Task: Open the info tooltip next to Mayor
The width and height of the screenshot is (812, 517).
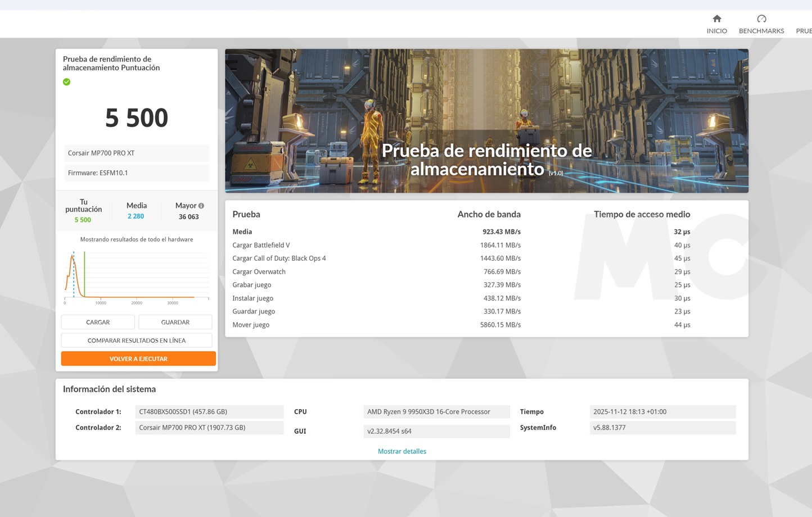Action: coord(201,205)
